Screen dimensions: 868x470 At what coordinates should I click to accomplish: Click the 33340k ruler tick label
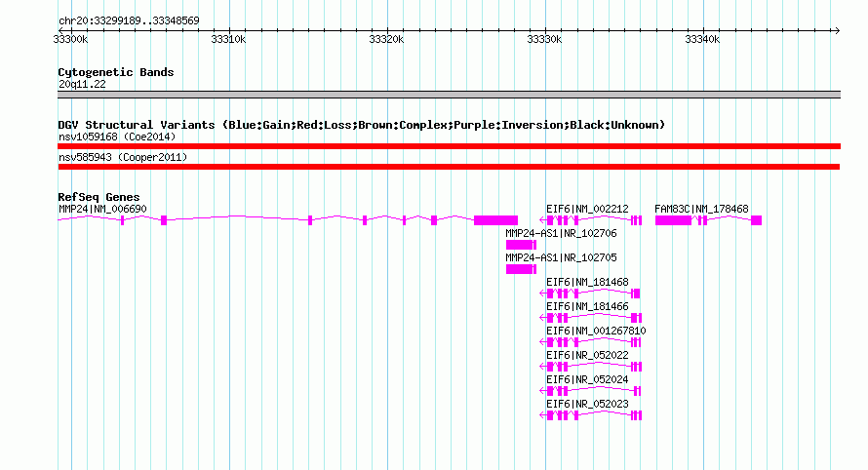(x=702, y=39)
